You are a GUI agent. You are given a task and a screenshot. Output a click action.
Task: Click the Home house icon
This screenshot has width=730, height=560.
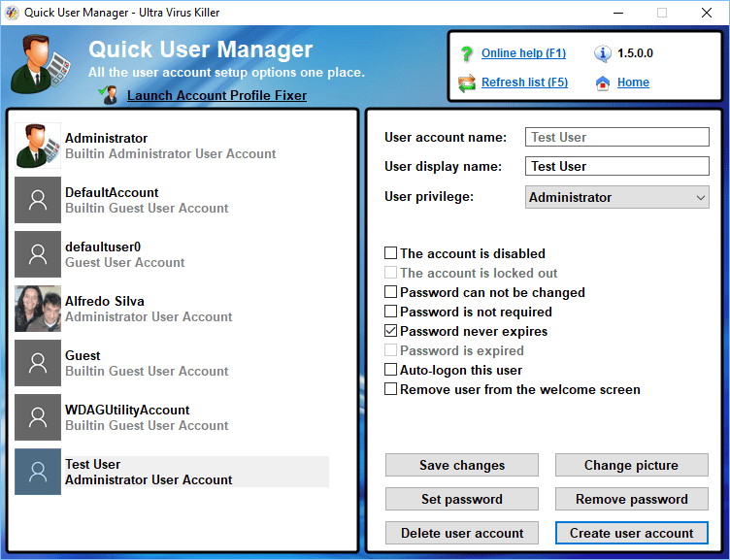coord(603,82)
